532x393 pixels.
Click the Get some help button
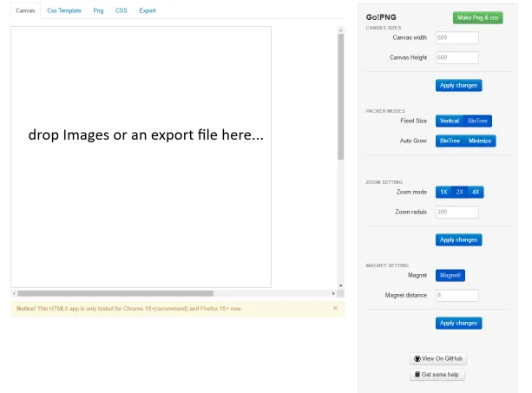point(437,375)
